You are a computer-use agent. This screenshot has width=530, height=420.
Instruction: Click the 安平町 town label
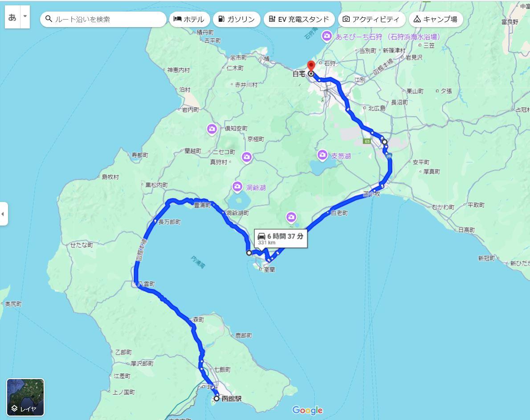click(421, 162)
